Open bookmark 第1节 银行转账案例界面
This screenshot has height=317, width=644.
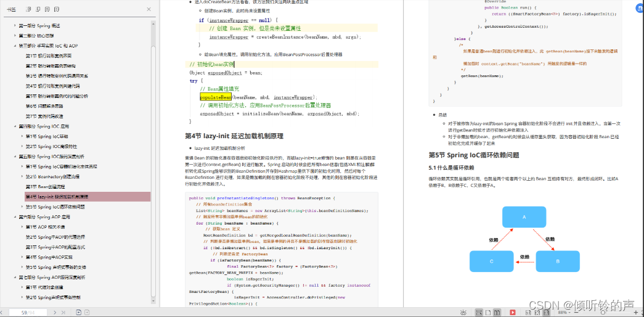pos(49,56)
